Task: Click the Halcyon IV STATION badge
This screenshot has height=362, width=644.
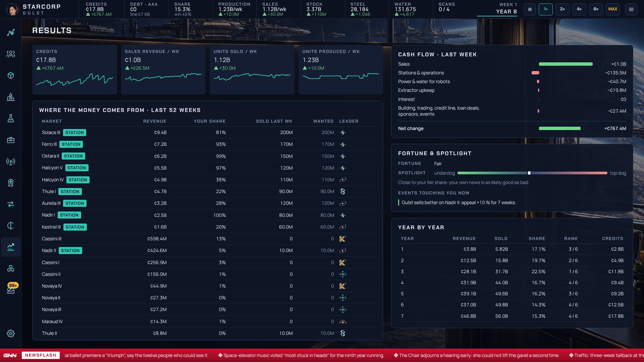Action: click(78, 180)
